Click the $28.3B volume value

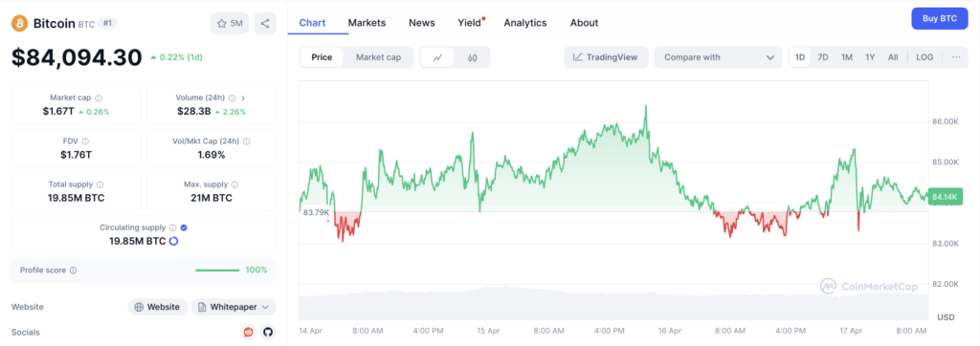point(193,112)
